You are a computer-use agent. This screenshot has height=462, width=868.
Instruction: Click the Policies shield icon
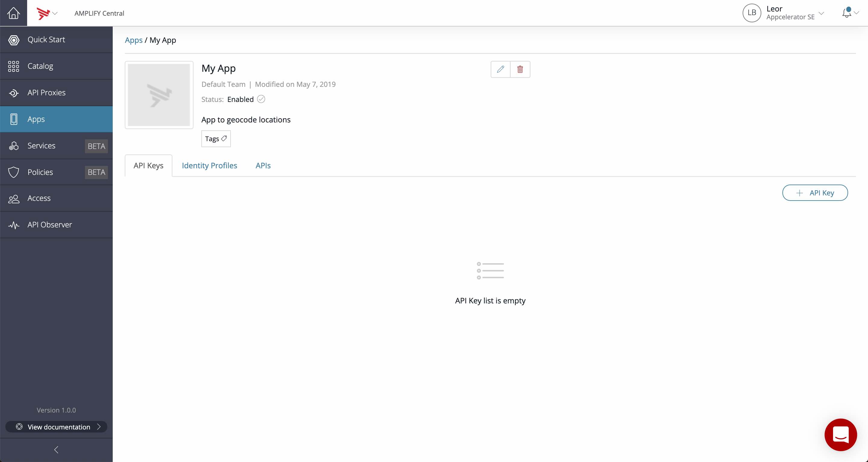pyautogui.click(x=14, y=172)
